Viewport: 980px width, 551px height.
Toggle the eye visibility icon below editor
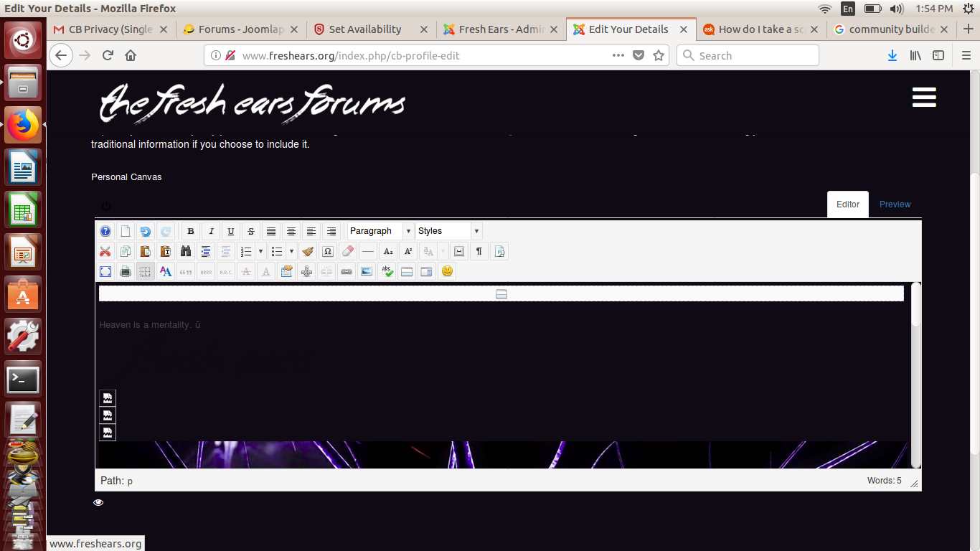click(98, 502)
